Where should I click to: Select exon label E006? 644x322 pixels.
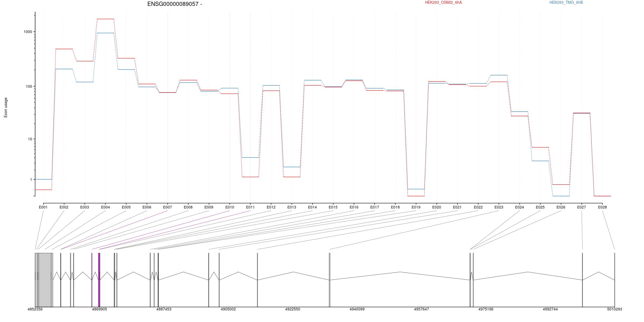tap(147, 207)
